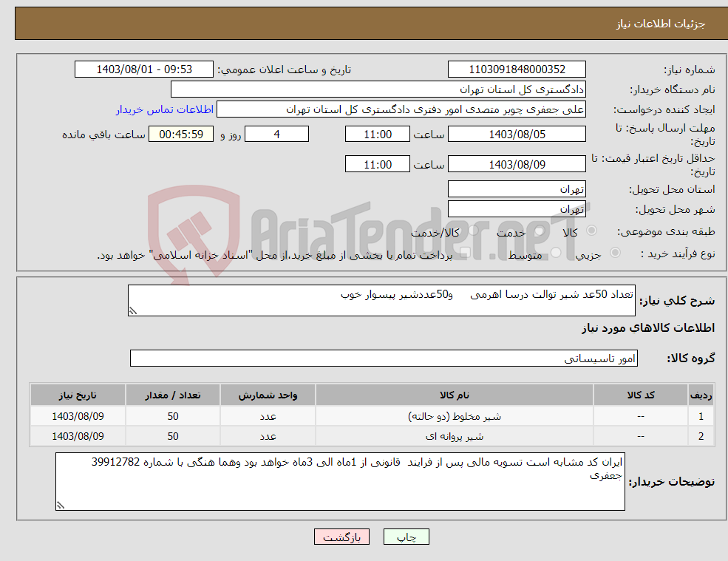Screen dimensions: 728x561
Task: Click the remaining time field 00:45:59
Action: coord(181,135)
